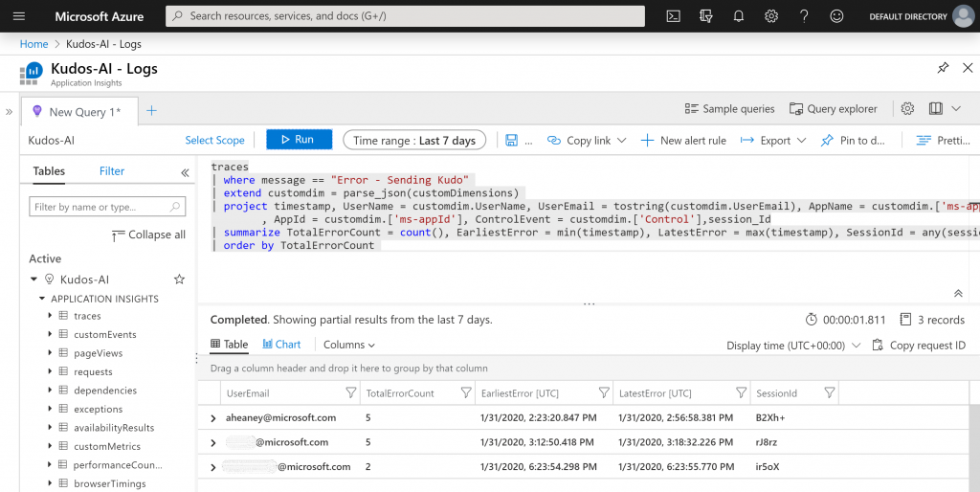Pin query to dashboard
980x492 pixels.
tap(853, 140)
